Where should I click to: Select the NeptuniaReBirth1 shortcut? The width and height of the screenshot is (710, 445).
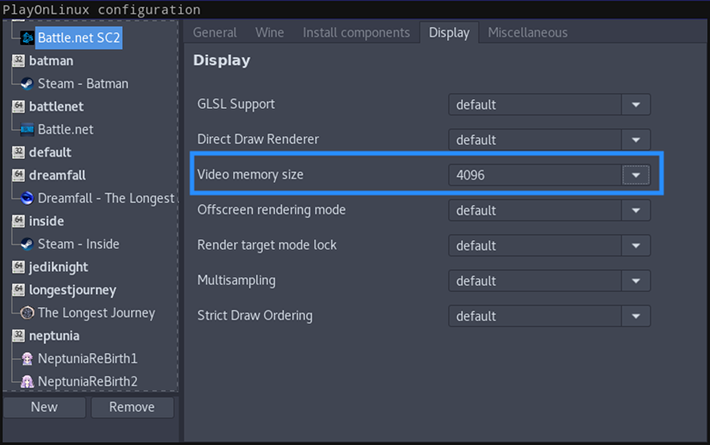point(87,359)
